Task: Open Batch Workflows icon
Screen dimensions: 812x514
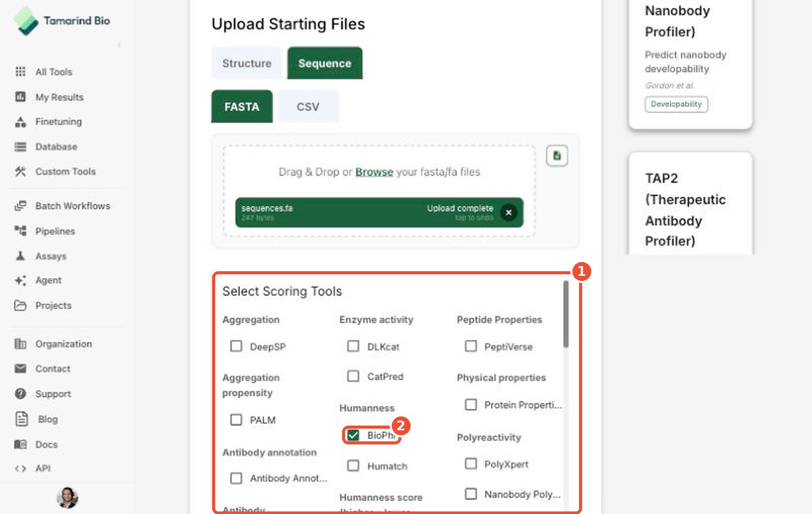Action: pyautogui.click(x=20, y=206)
